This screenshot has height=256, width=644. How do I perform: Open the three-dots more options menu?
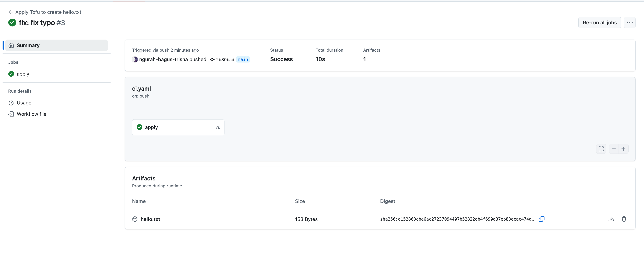630,23
